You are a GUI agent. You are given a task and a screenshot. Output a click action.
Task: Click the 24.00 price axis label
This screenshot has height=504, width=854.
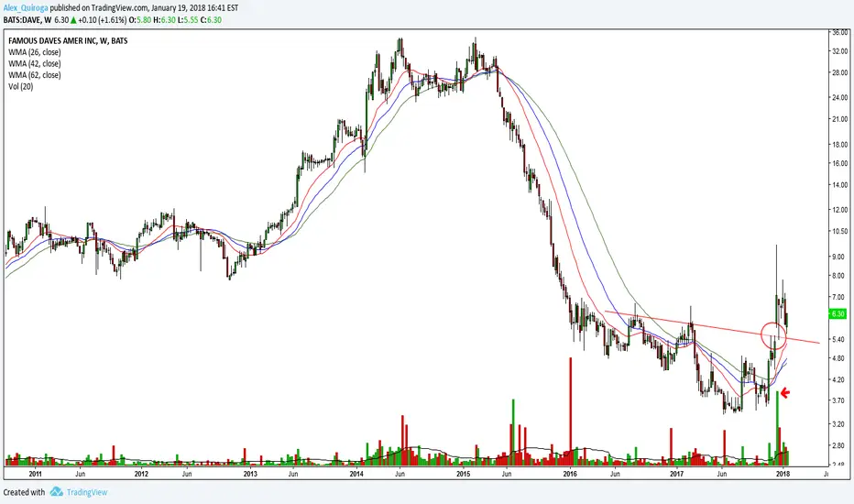(839, 97)
